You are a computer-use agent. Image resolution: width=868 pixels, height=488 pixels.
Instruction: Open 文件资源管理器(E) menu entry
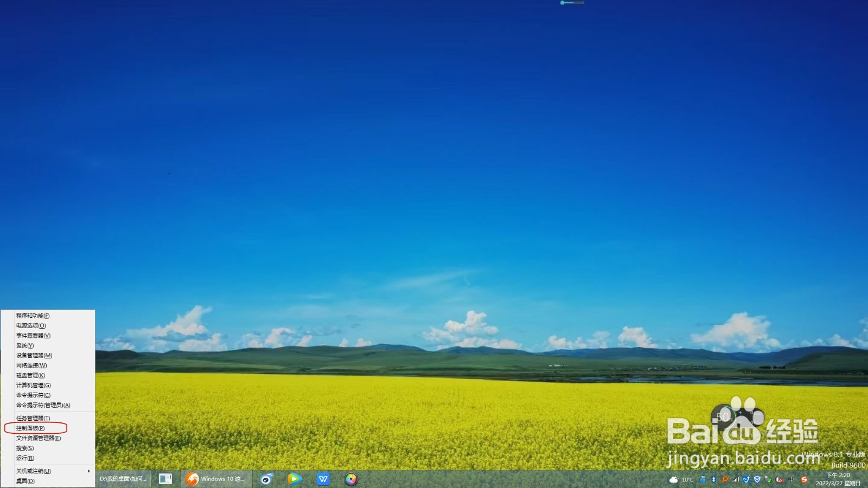coord(48,438)
